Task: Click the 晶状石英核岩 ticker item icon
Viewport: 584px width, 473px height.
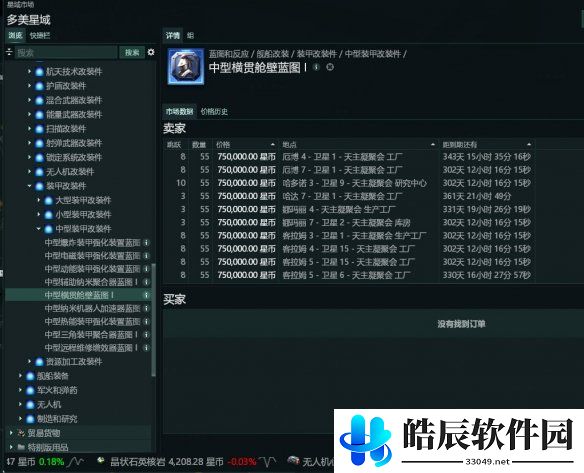Action: [101, 461]
